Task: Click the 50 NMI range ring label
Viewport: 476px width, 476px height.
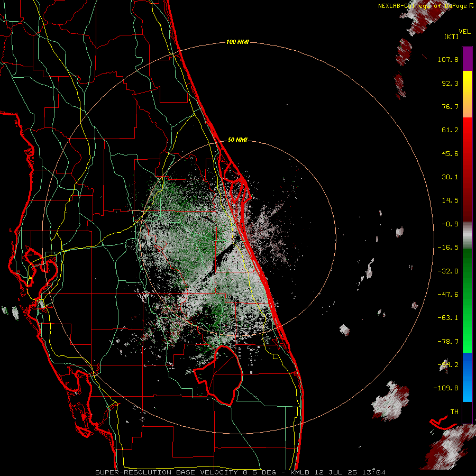Action: 237,140
